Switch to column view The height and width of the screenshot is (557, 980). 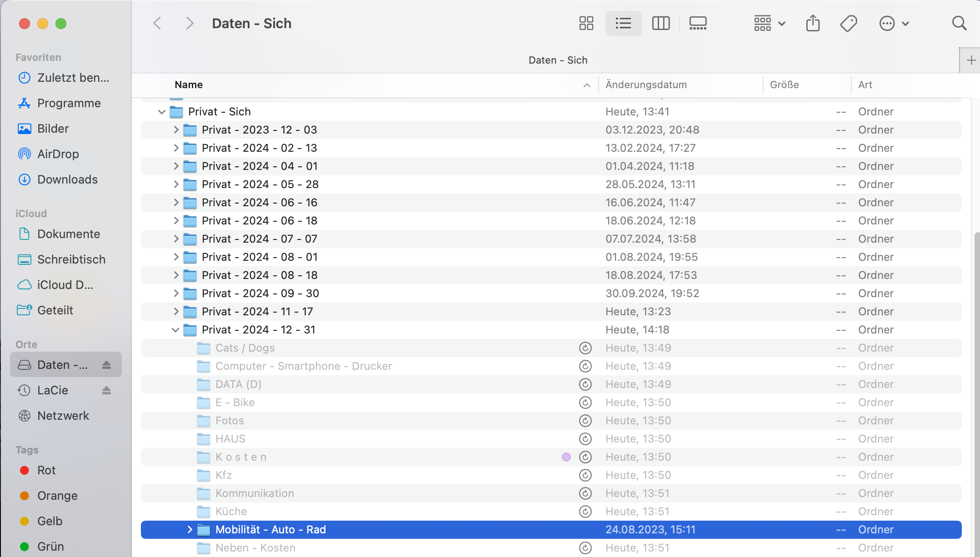coord(660,23)
